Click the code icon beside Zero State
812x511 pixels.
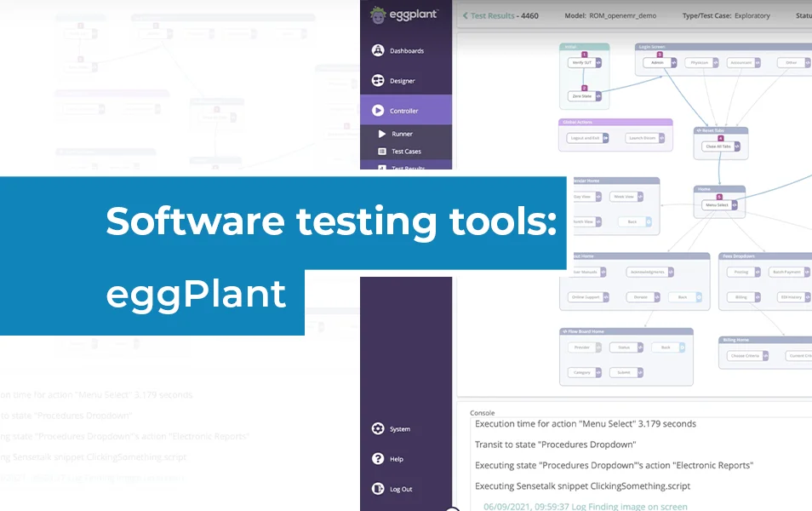tap(598, 96)
